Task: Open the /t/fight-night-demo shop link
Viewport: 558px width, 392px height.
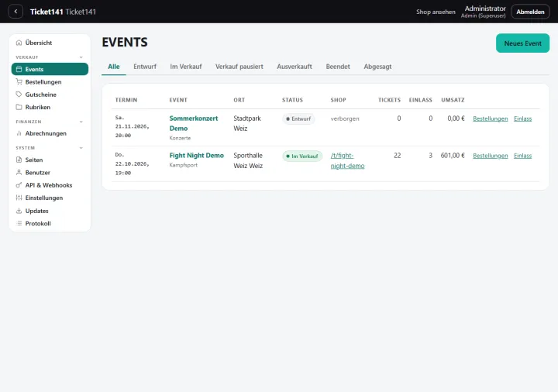Action: pyautogui.click(x=347, y=160)
